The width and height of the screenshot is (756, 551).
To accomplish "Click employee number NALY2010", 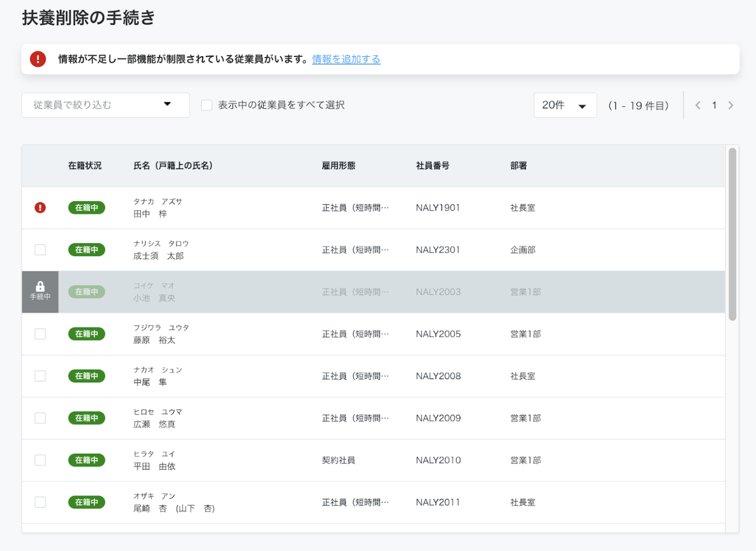I will [x=438, y=460].
